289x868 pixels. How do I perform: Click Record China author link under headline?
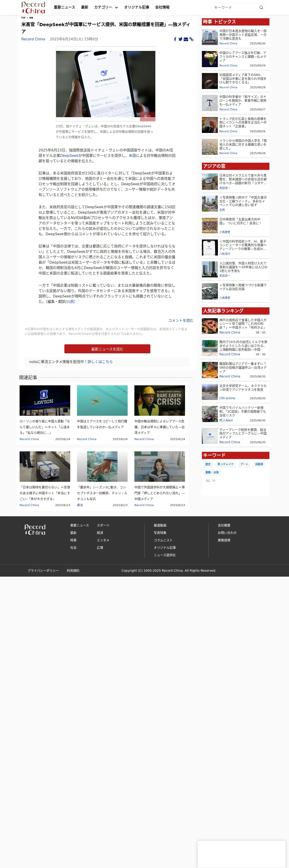(x=33, y=39)
